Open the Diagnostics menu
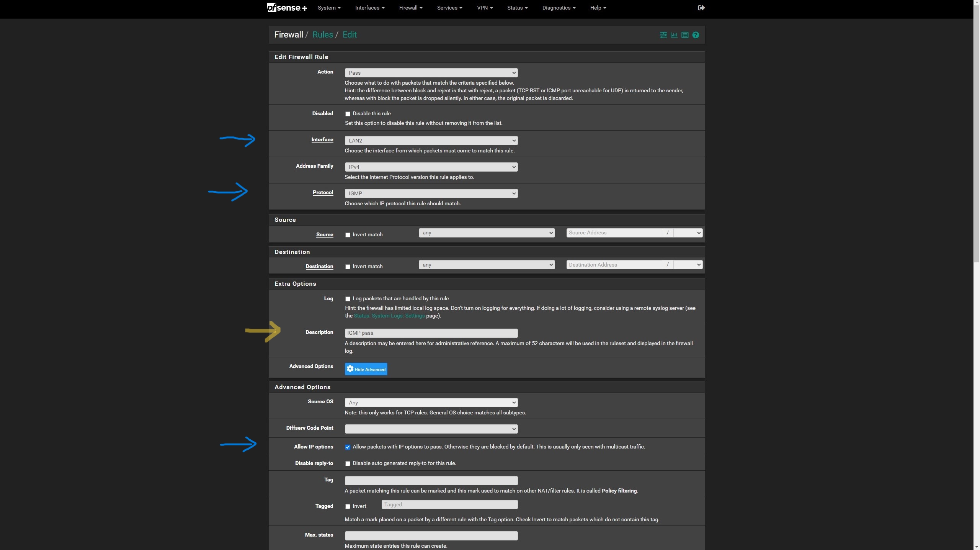980x550 pixels. (559, 8)
